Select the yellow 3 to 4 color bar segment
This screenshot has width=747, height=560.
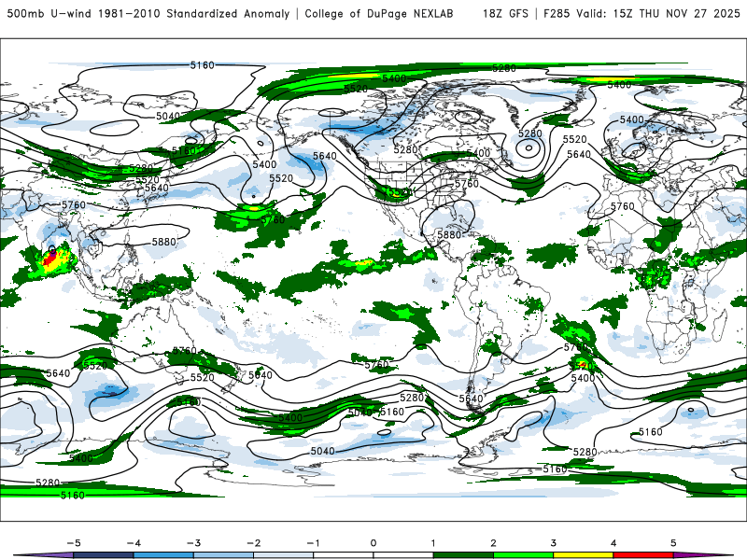click(584, 555)
